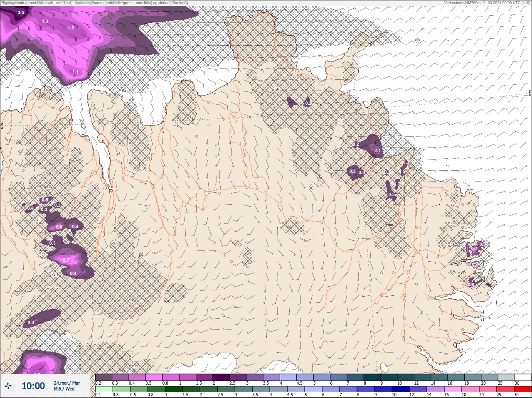This screenshot has width=532, height=398.
Task: Pick the deep blue rain-legend swatch at 10
Action: click(x=401, y=389)
